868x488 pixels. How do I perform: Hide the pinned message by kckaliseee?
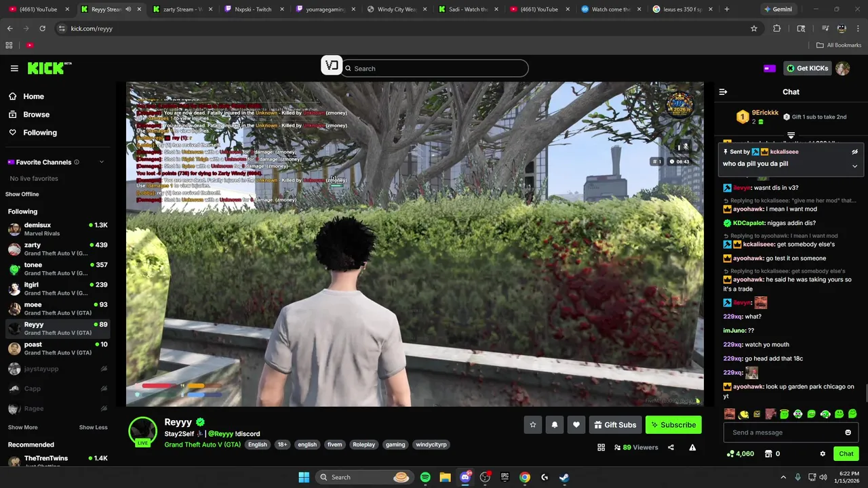(854, 152)
